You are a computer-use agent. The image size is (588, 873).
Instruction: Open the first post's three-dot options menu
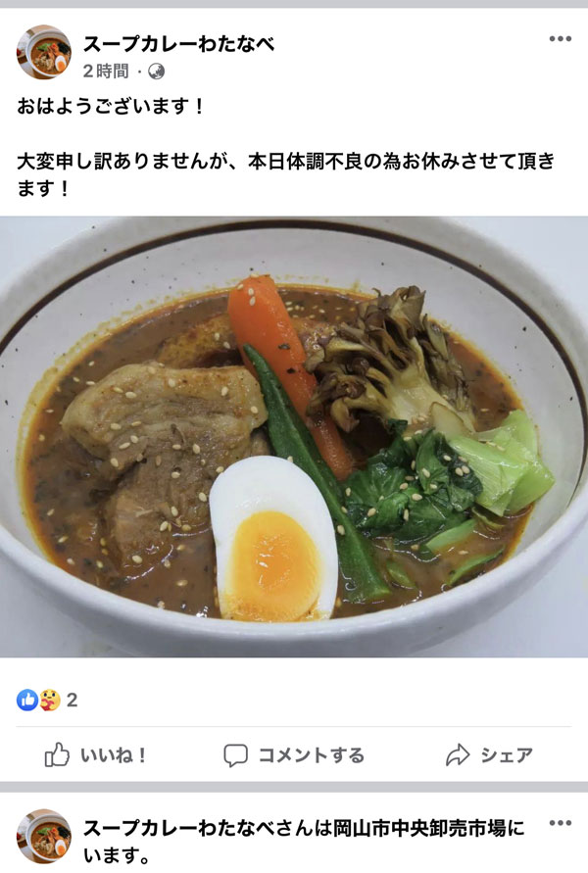tap(560, 38)
